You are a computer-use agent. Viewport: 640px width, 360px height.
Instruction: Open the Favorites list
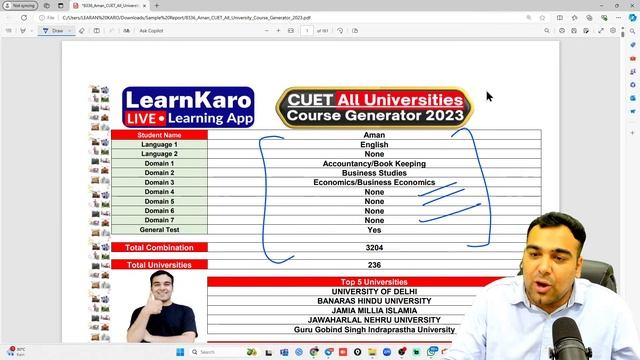[x=575, y=18]
